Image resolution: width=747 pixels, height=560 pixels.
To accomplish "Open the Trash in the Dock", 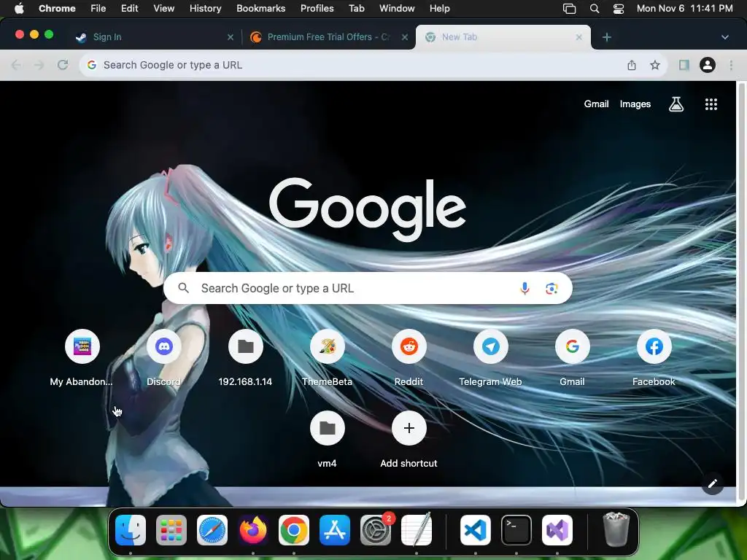I will pyautogui.click(x=616, y=529).
